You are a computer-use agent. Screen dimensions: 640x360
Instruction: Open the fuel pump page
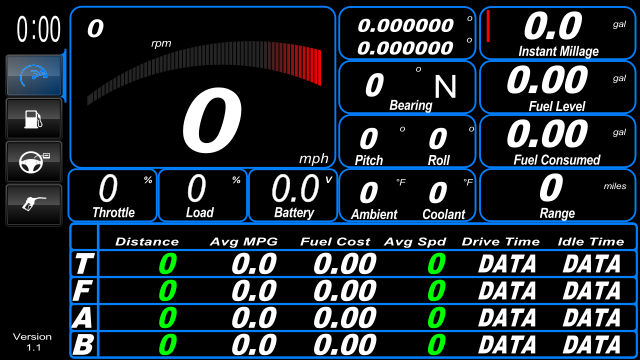tap(34, 119)
